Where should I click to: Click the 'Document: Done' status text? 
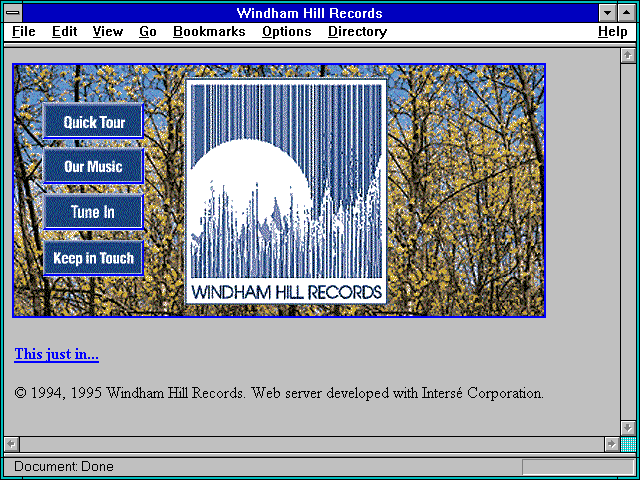pos(64,467)
